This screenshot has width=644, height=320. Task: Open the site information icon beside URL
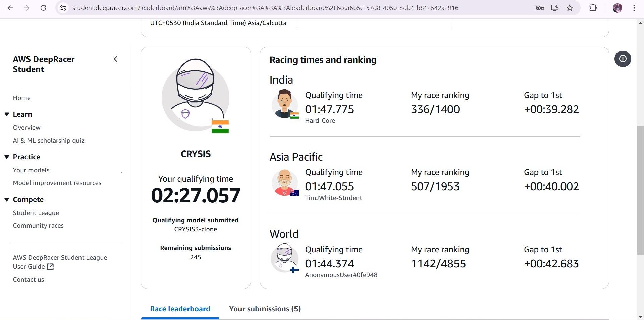coord(63,8)
